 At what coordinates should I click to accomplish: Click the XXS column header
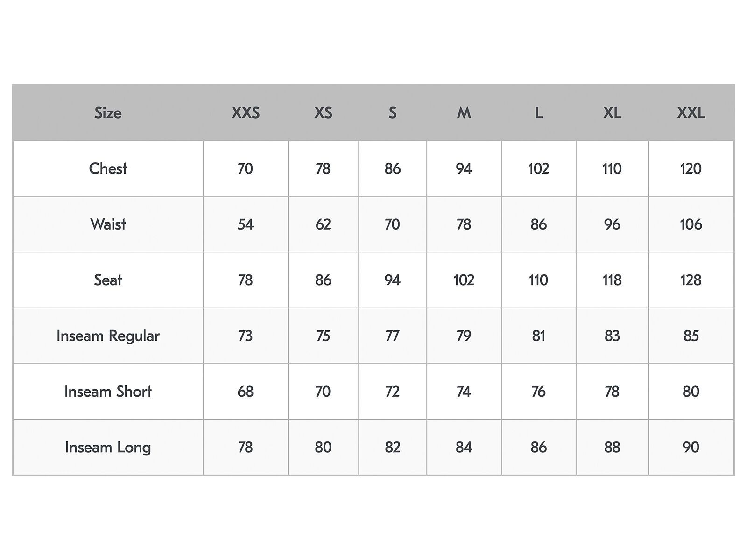[246, 113]
